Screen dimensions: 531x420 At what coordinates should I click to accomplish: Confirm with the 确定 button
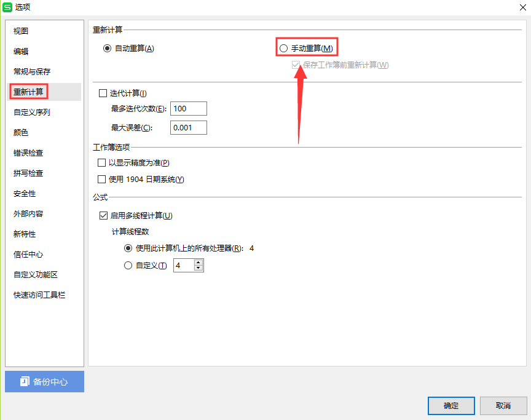tap(451, 406)
